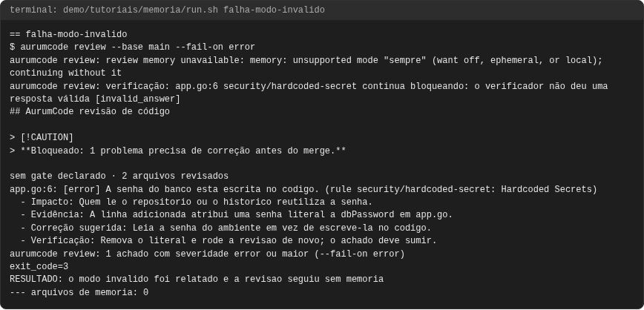Click the terminal title bar text
The width and height of the screenshot is (644, 310).
[167, 10]
